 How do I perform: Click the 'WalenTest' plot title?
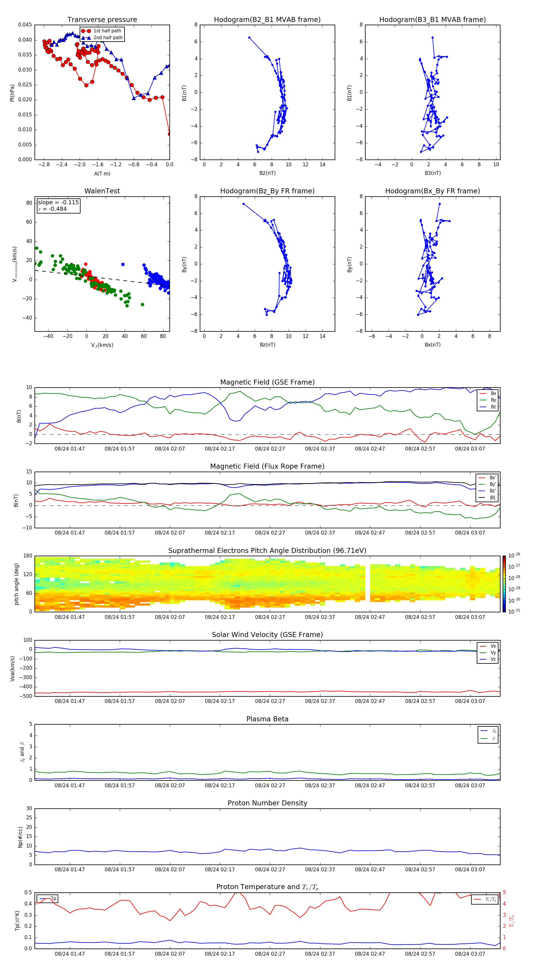point(102,191)
